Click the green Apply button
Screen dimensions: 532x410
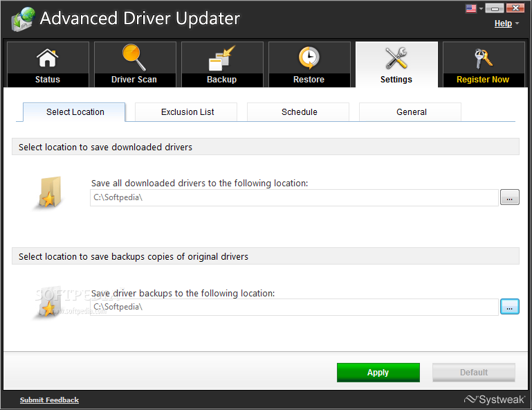pos(378,373)
